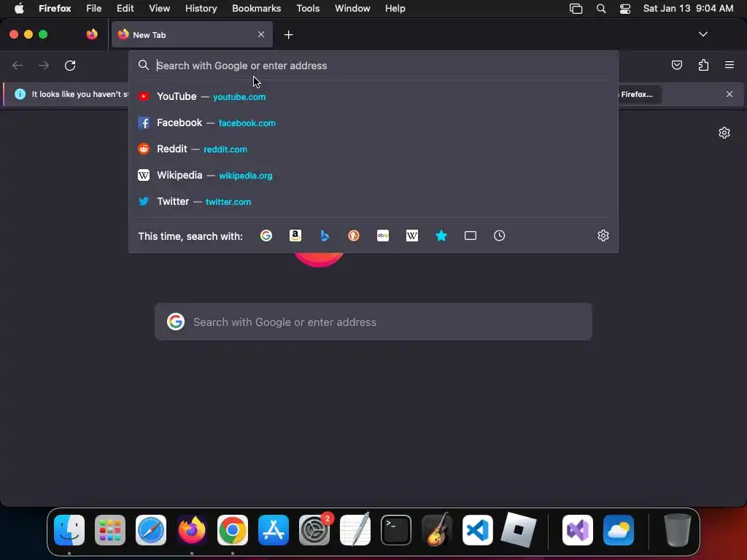Open the View menu
This screenshot has width=747, height=560.
click(159, 9)
